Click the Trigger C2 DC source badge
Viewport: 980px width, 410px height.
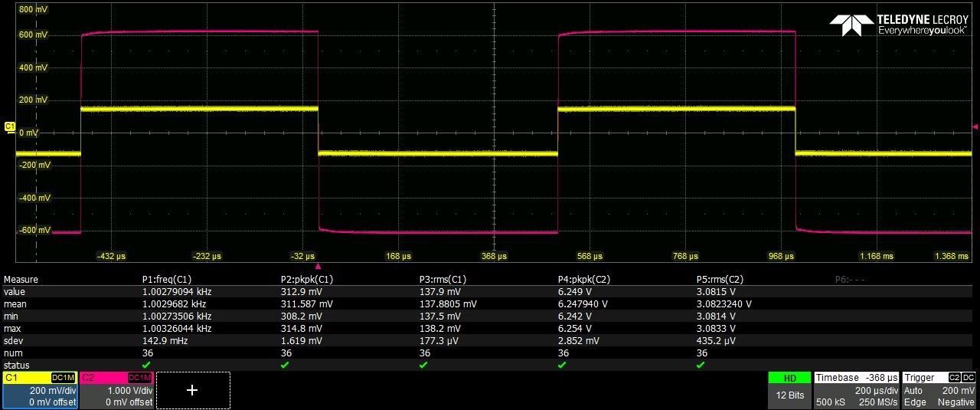[x=962, y=378]
